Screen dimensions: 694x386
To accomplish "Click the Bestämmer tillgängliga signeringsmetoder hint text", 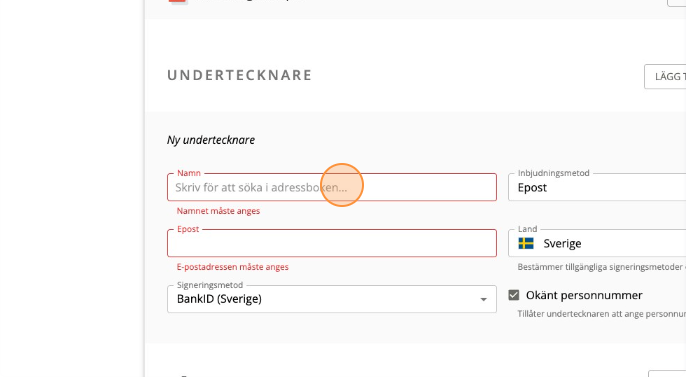I will [601, 267].
